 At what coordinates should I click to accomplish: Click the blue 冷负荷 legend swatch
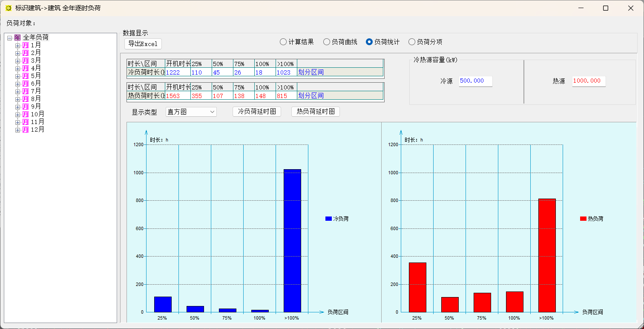[328, 219]
